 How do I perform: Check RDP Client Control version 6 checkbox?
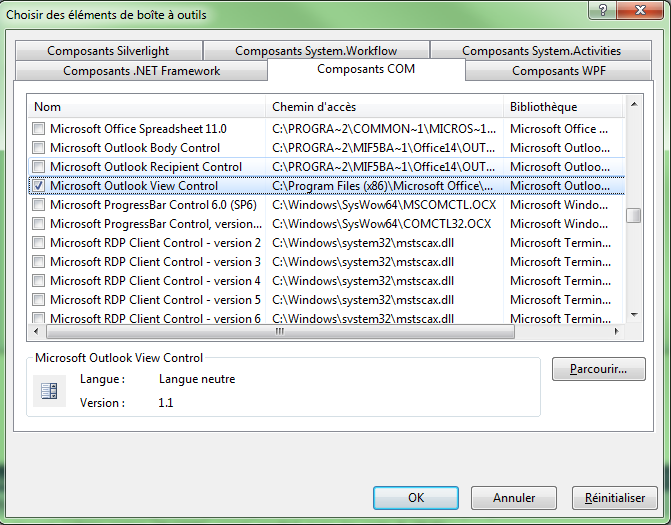pyautogui.click(x=39, y=318)
